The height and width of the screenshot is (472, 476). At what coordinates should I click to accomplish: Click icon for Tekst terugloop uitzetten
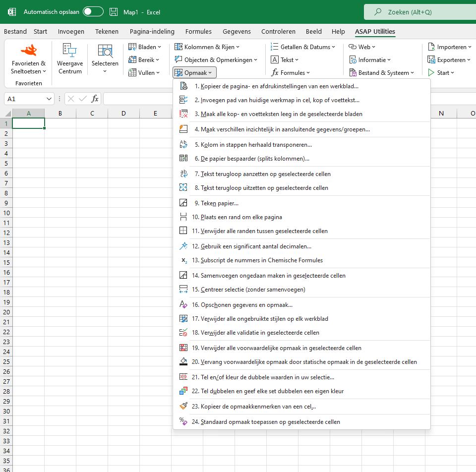tap(183, 187)
